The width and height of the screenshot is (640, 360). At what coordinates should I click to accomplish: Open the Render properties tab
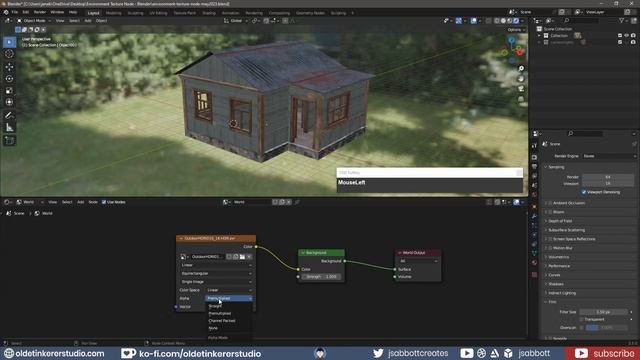pyautogui.click(x=534, y=157)
